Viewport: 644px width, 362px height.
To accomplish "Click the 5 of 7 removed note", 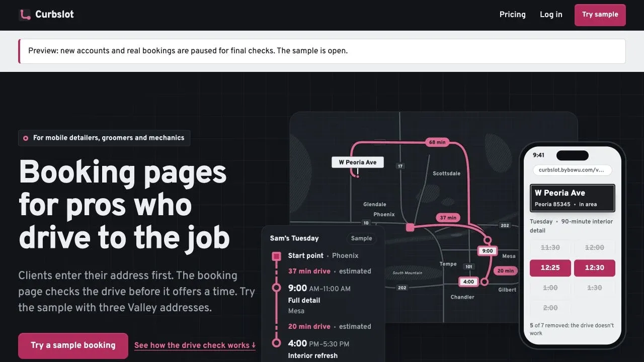I will [572, 329].
